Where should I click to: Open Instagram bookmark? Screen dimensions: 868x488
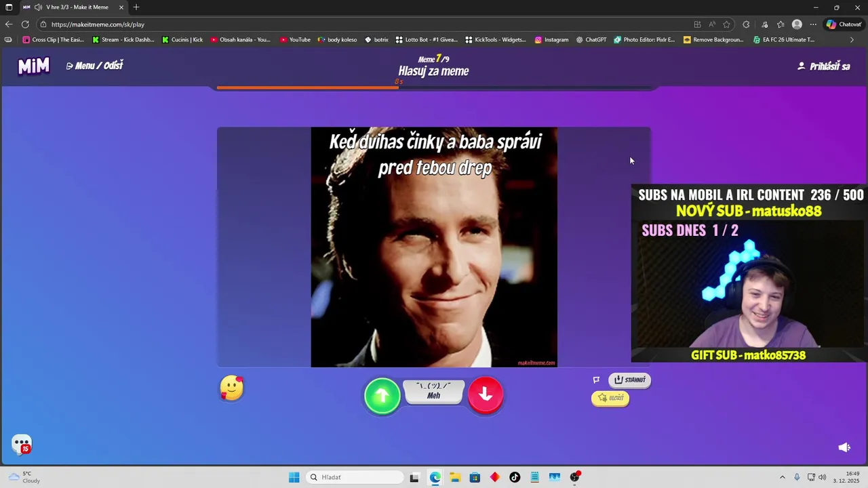(551, 40)
